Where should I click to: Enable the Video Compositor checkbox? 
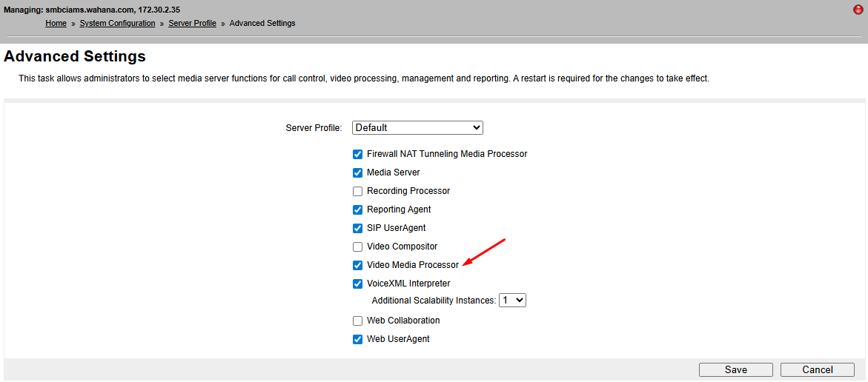coord(358,247)
